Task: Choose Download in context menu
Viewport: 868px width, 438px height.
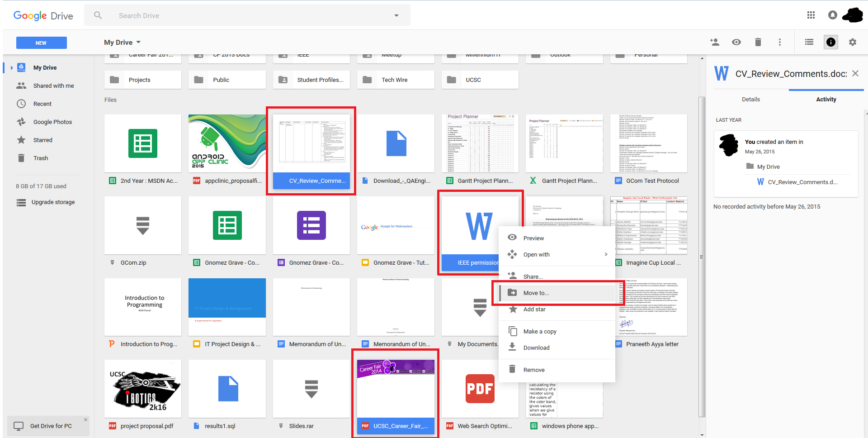Action: tap(557, 348)
